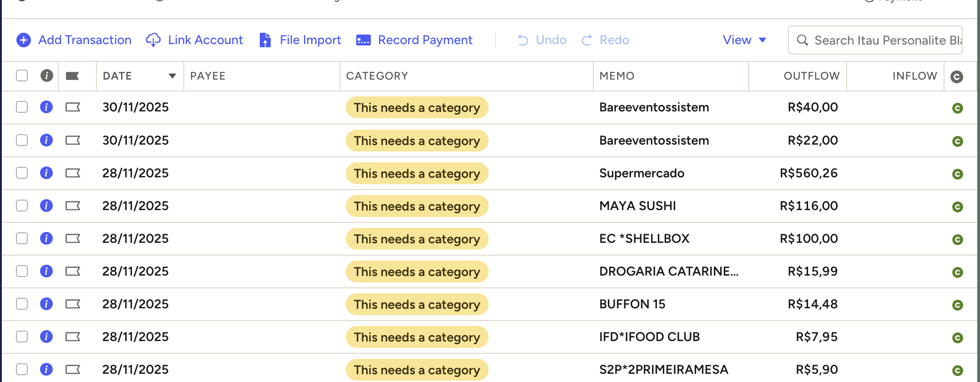Click the OUTFLOW column header

pyautogui.click(x=811, y=76)
